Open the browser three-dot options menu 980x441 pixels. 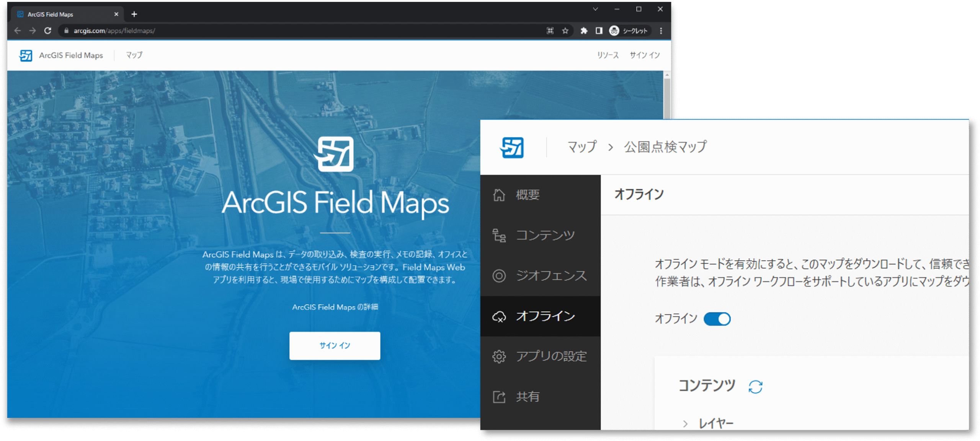click(x=661, y=31)
